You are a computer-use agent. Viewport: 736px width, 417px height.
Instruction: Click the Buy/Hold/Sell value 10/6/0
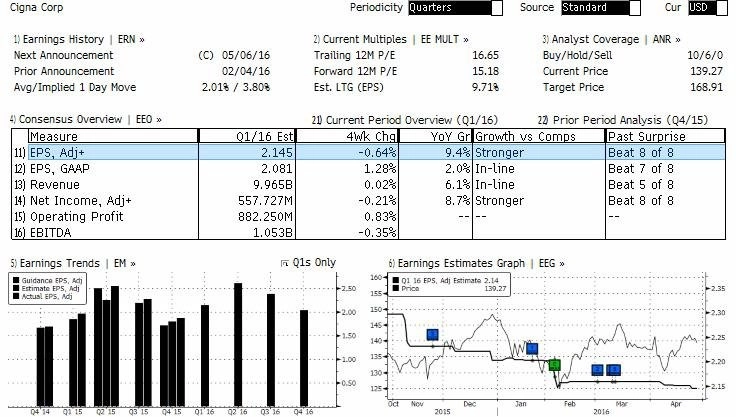pyautogui.click(x=705, y=55)
